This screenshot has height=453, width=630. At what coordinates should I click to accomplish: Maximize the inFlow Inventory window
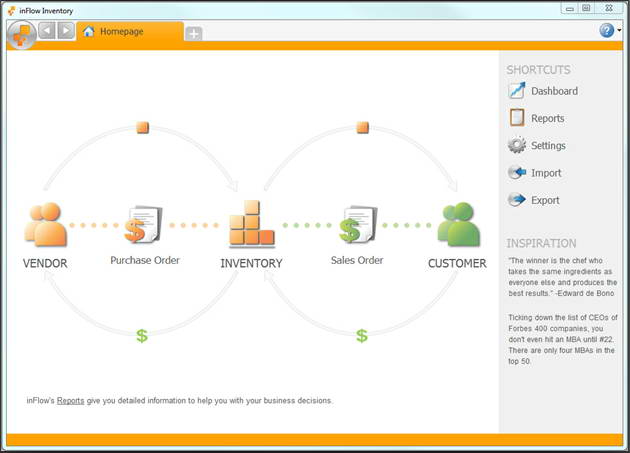pyautogui.click(x=587, y=8)
